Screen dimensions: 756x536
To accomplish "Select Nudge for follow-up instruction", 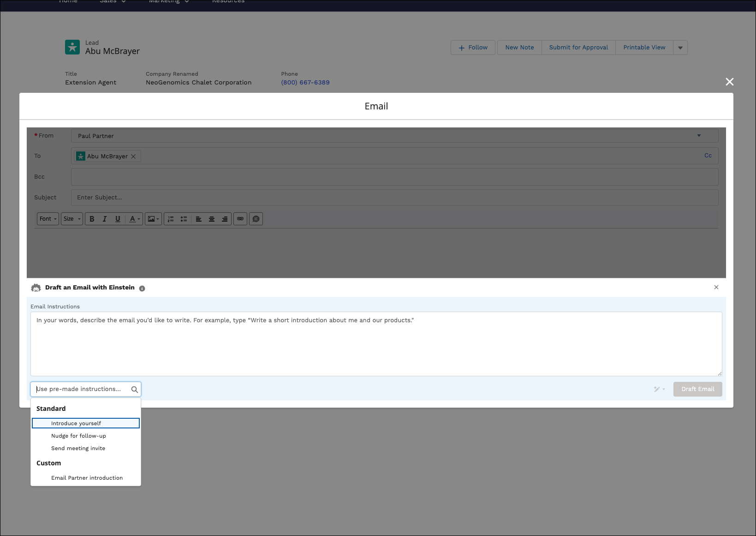I will (86, 436).
